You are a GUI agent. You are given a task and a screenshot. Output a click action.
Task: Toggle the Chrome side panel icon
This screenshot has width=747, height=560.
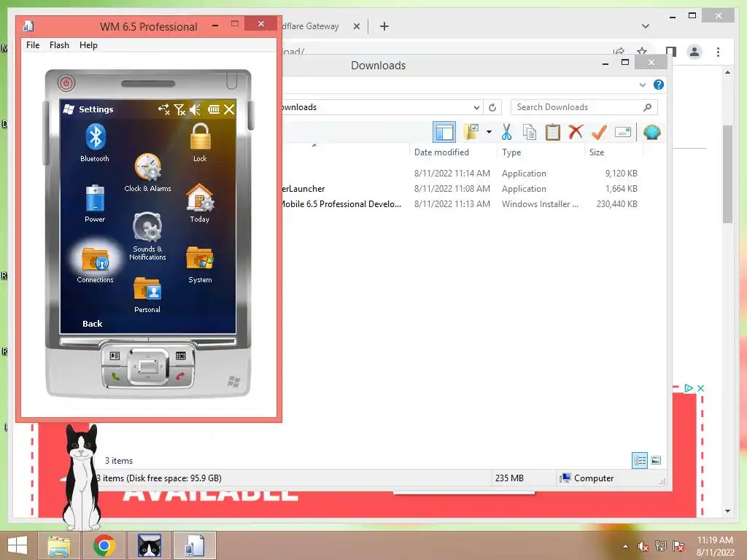(x=671, y=52)
